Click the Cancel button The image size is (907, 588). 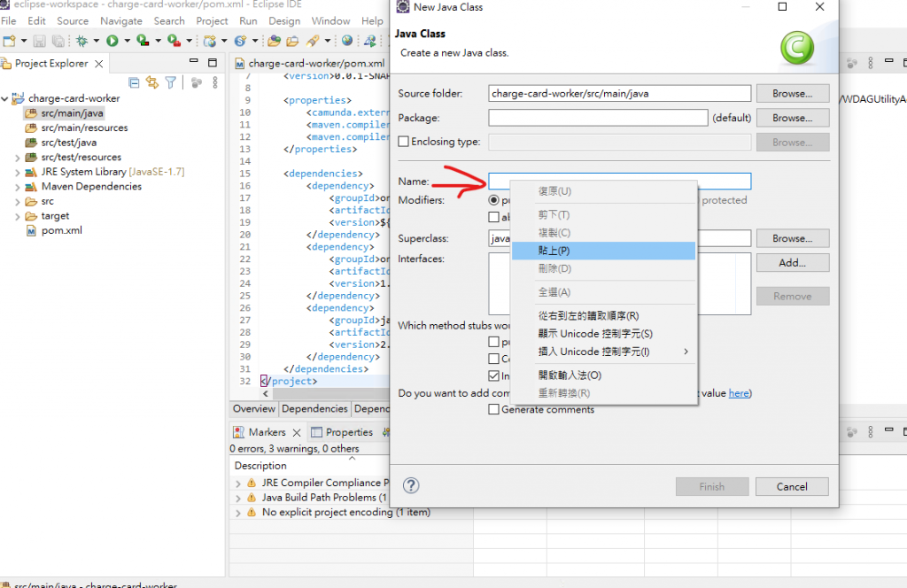click(x=792, y=486)
